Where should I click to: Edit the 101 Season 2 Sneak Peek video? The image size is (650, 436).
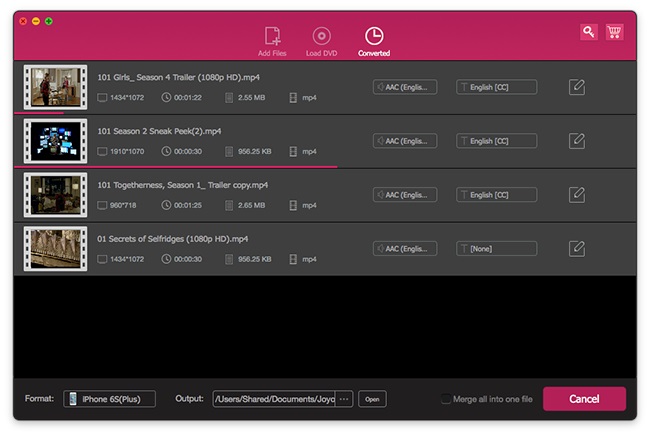click(x=577, y=141)
